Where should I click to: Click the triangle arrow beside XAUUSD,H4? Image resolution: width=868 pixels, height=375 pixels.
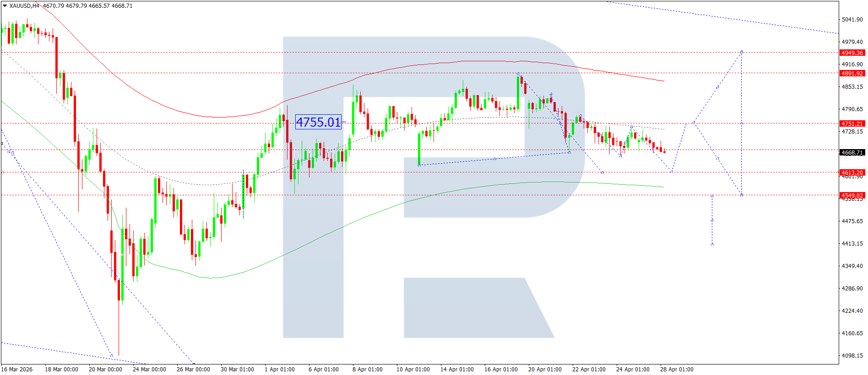pos(5,6)
